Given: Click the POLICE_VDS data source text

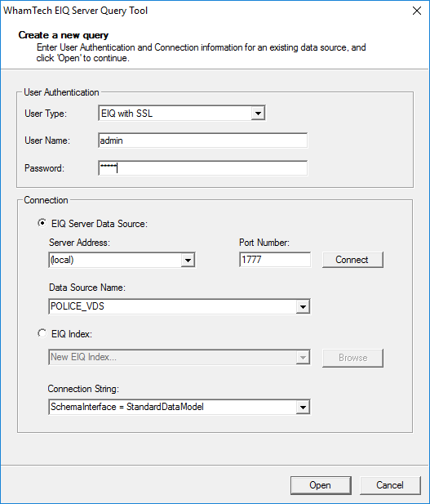Looking at the screenshot, I should 78,306.
